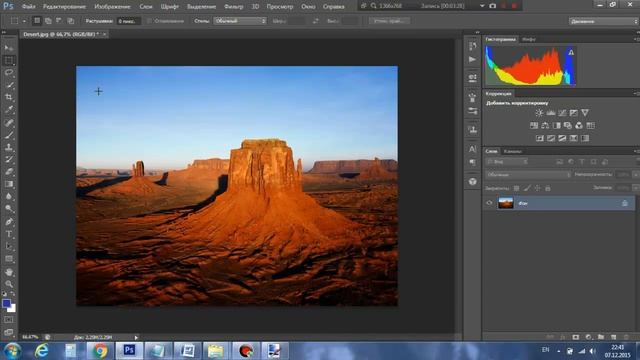Click the foreground blue color swatch

point(6,303)
